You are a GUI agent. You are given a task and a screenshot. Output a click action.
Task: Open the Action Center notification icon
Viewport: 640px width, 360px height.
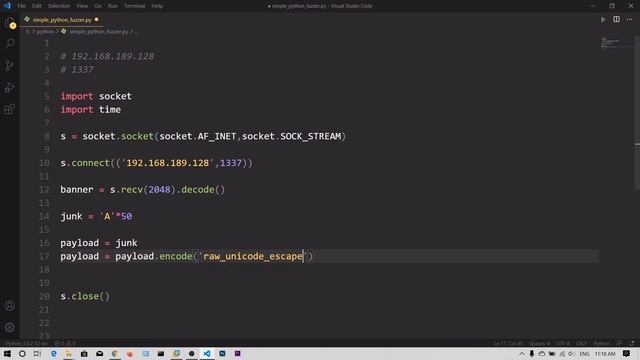(627, 353)
